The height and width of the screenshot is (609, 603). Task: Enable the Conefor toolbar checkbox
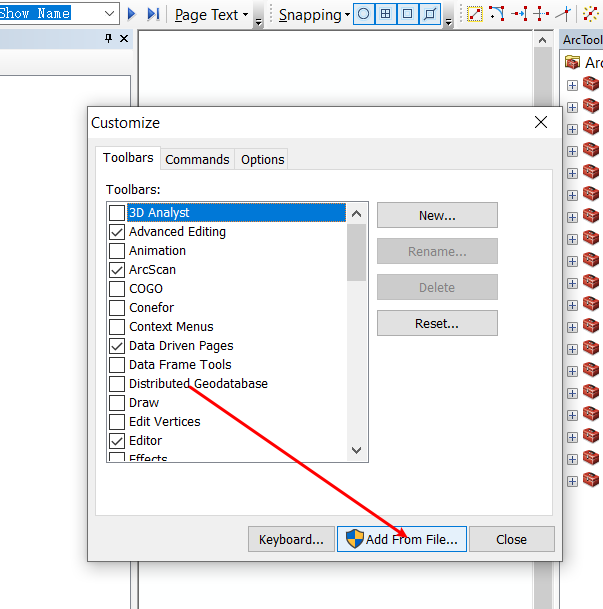coord(117,308)
